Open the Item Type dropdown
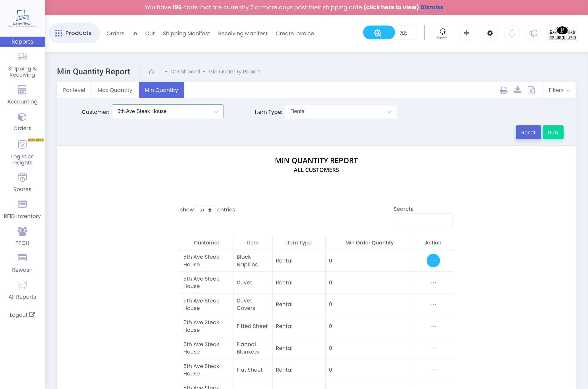 coord(340,111)
